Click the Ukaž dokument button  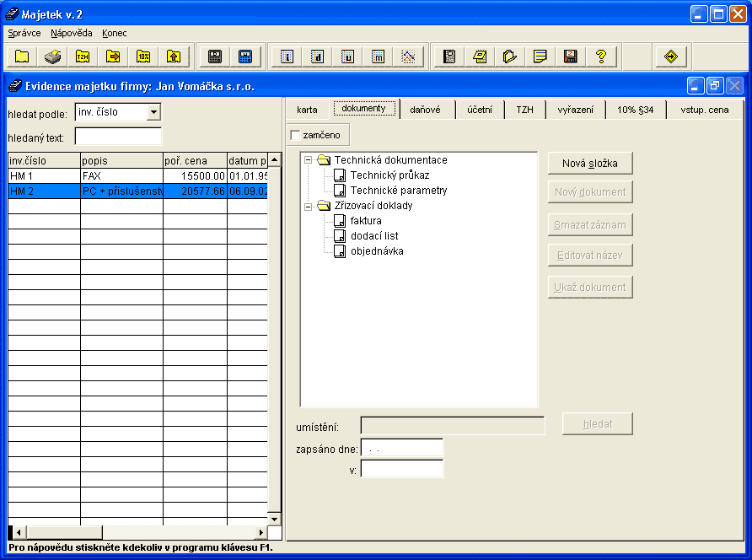click(x=590, y=288)
